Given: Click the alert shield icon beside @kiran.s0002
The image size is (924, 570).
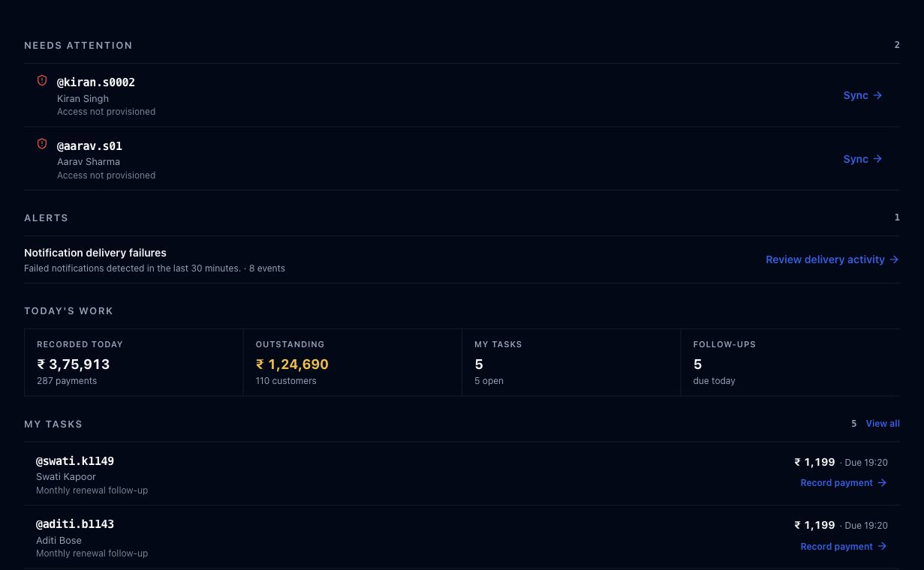Looking at the screenshot, I should [42, 80].
